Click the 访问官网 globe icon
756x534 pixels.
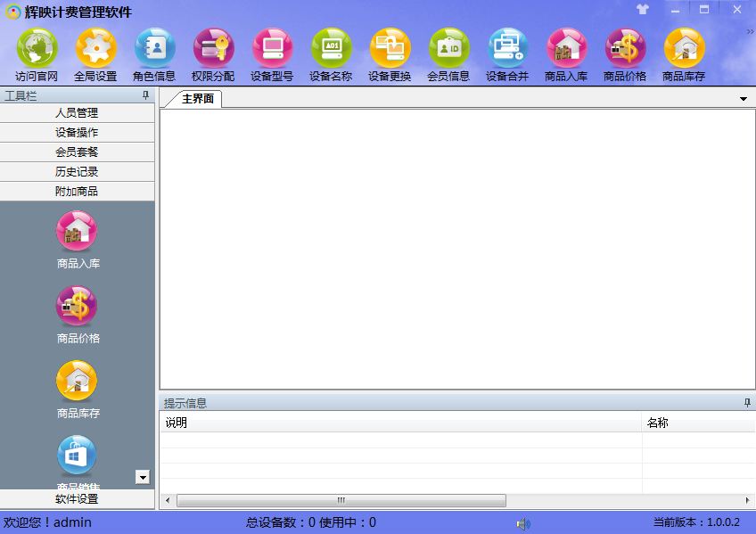(x=37, y=48)
